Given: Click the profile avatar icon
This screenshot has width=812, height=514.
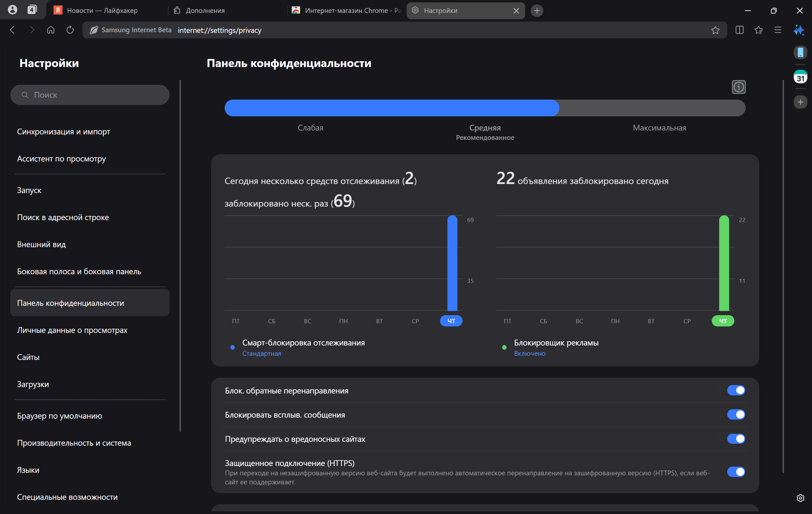Looking at the screenshot, I should pyautogui.click(x=13, y=10).
